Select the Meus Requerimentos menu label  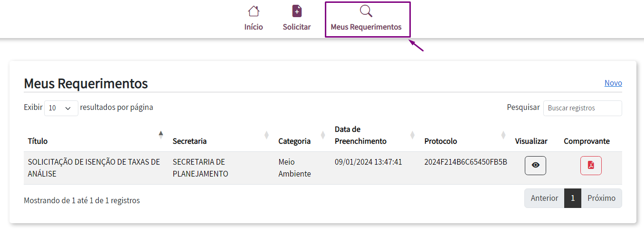(x=366, y=27)
